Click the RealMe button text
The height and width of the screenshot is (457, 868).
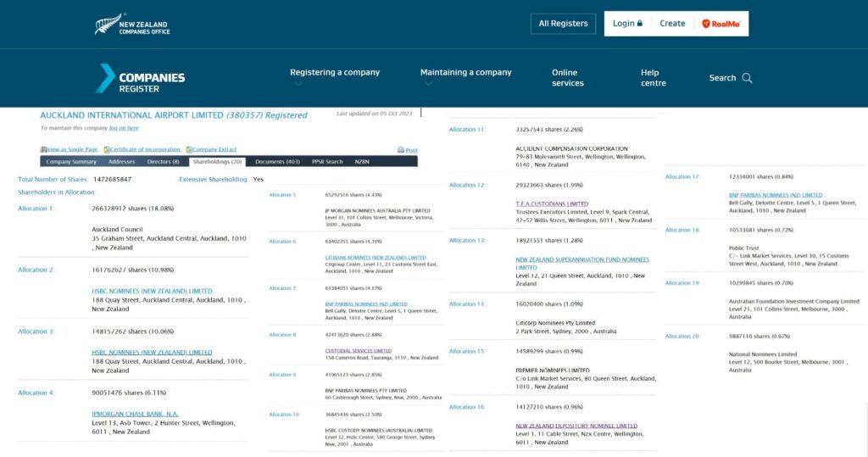point(726,24)
